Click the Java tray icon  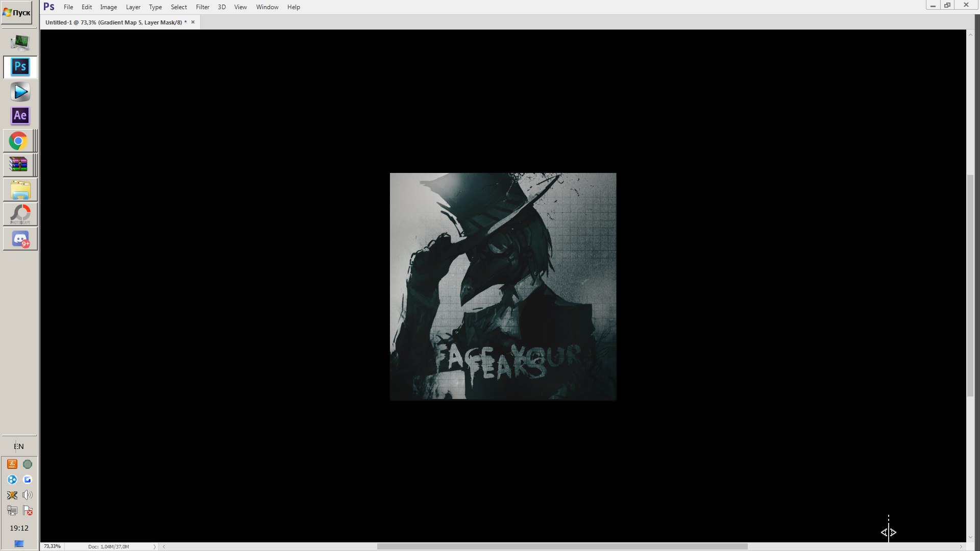[12, 464]
